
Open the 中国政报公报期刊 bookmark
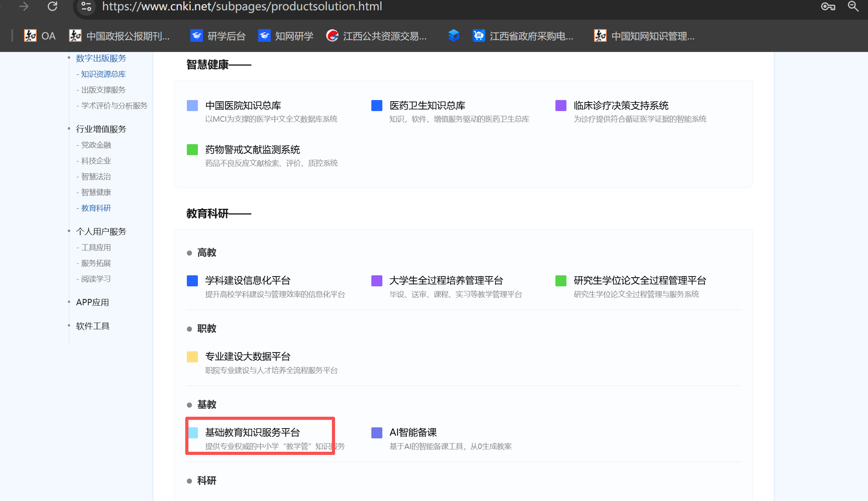coord(119,36)
